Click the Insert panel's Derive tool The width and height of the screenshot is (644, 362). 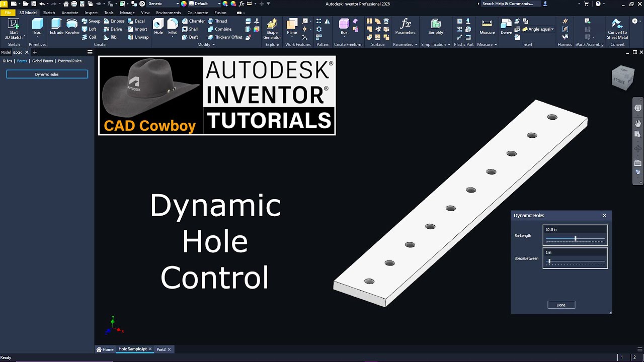click(x=506, y=28)
